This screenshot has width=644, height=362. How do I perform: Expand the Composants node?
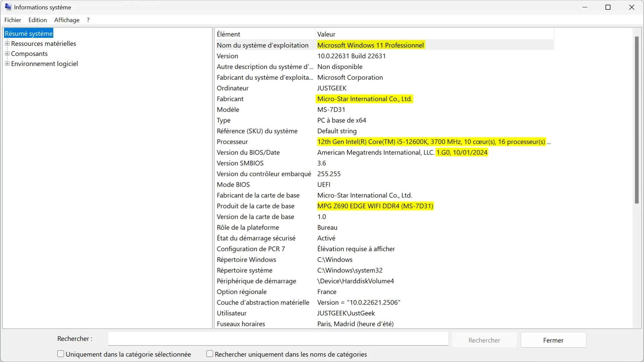coord(7,54)
